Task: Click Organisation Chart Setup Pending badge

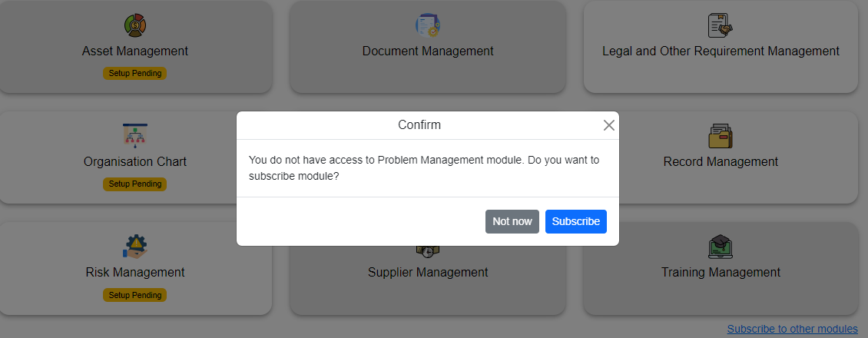Action: pos(135,184)
